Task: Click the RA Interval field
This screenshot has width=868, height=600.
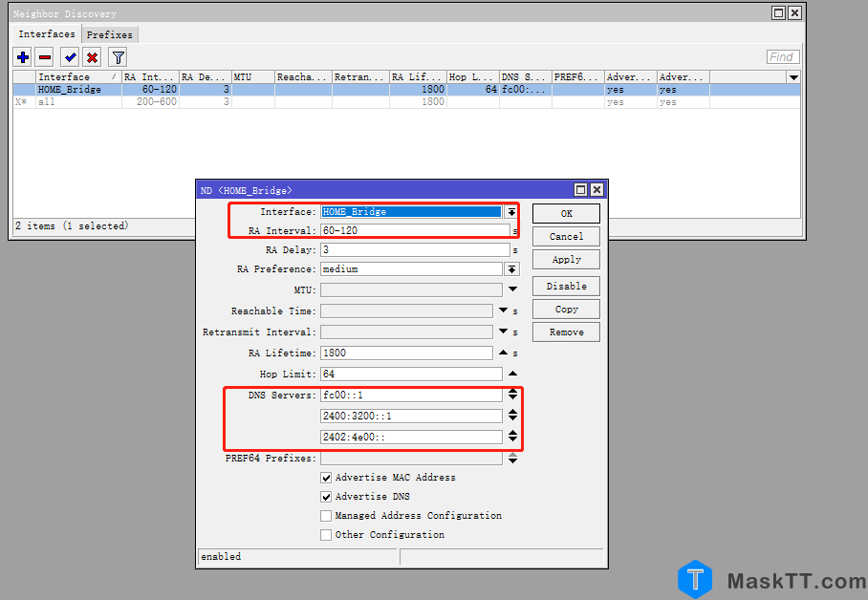Action: [415, 231]
